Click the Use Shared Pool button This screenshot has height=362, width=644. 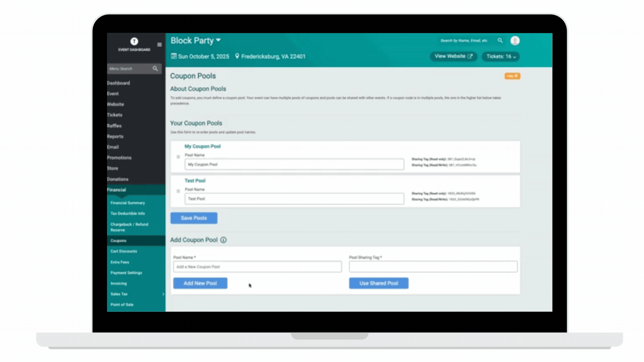pos(378,283)
